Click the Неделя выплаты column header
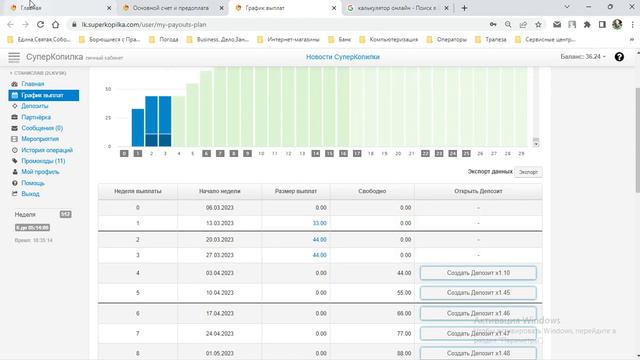Viewport: 640px width, 360px height. (x=138, y=191)
